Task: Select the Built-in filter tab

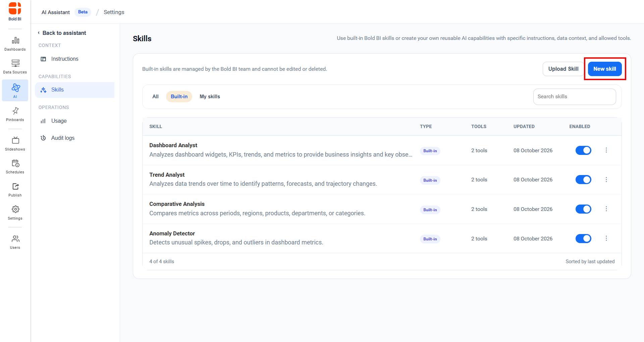Action: tap(179, 97)
